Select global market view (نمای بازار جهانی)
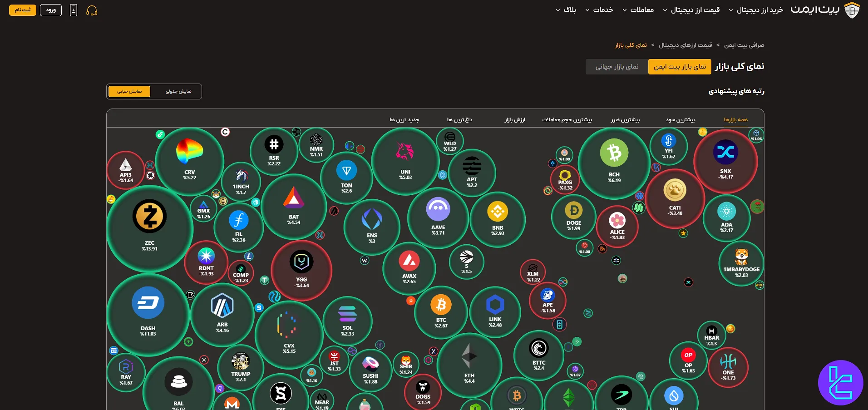The width and height of the screenshot is (868, 410). click(616, 67)
